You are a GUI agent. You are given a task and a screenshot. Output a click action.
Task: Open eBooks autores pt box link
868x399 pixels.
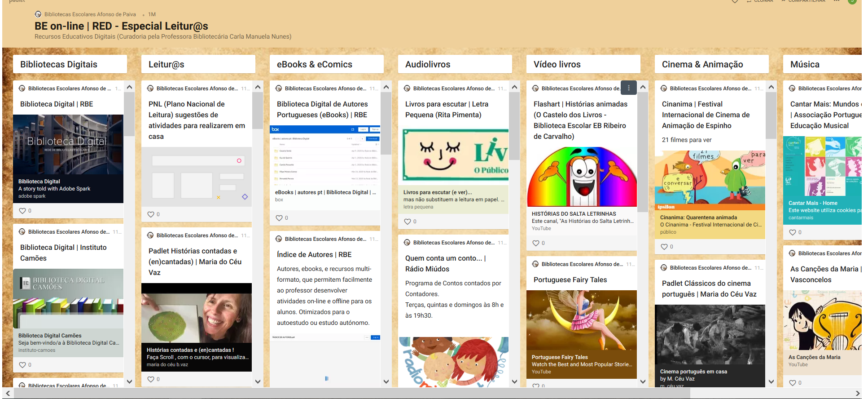(x=325, y=196)
